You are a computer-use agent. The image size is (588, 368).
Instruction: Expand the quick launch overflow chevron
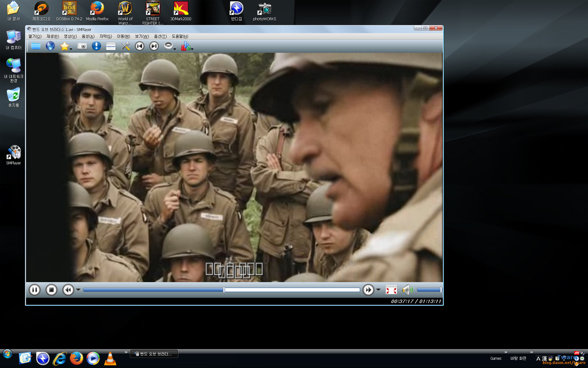tap(126, 352)
